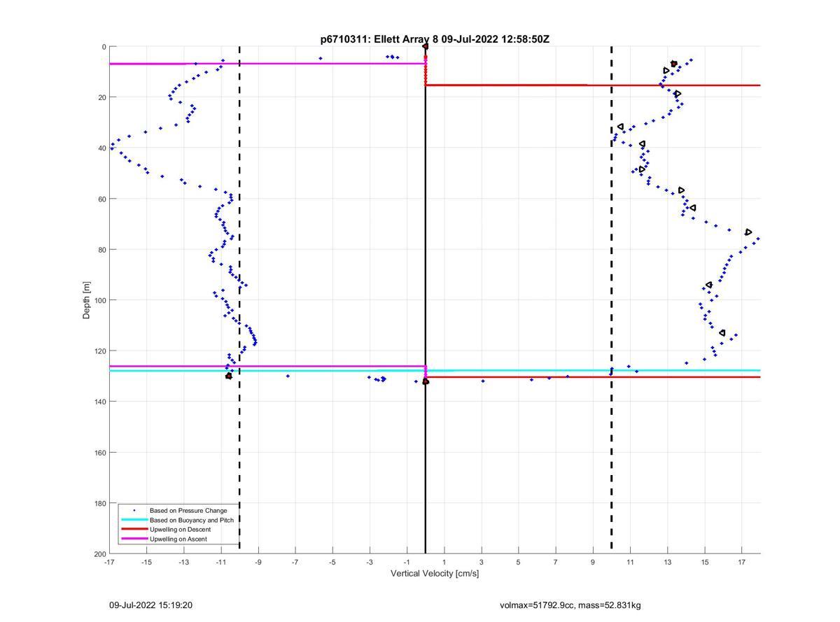The image size is (840, 622).
Task: Click the x-axis tick label '9'
Action: [x=593, y=562]
